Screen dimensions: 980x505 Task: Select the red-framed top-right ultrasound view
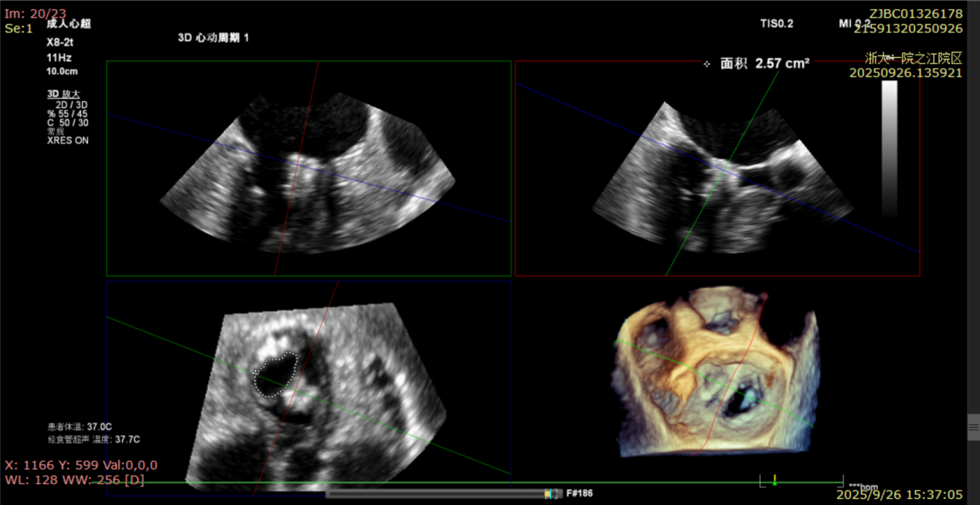click(x=717, y=168)
